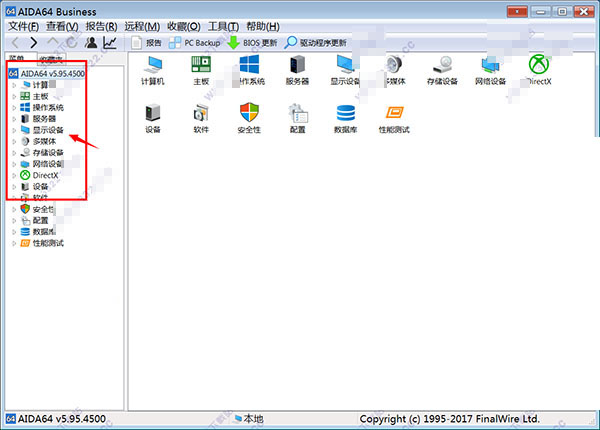
Task: Expand the 多媒体 tree node arrow
Action: pos(14,142)
